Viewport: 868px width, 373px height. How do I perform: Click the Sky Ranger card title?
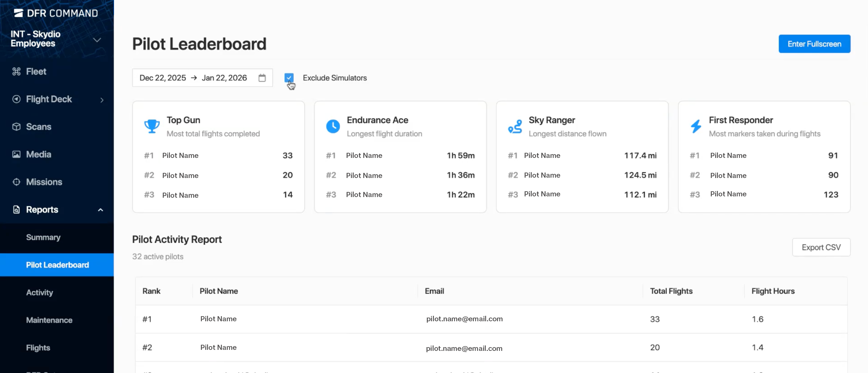click(x=552, y=120)
